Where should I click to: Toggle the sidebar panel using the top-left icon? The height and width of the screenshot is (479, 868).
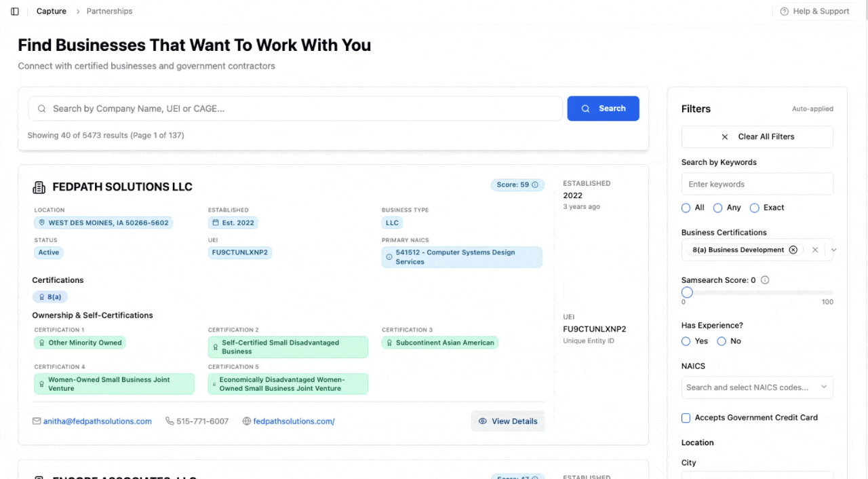[15, 11]
